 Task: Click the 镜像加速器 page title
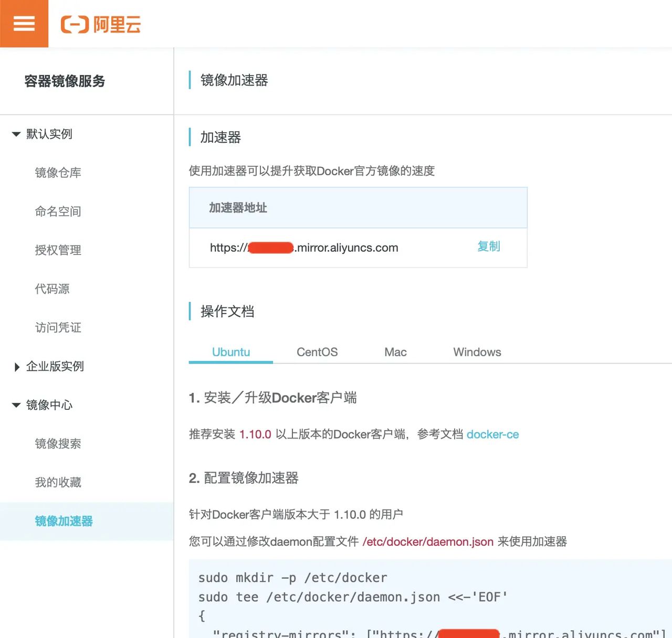pos(234,80)
